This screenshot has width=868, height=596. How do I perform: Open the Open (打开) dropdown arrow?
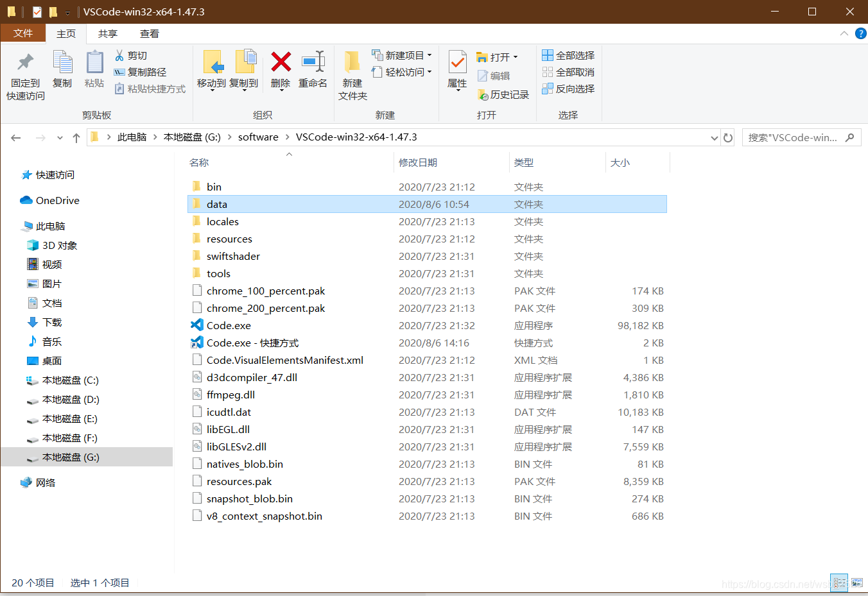pos(516,57)
